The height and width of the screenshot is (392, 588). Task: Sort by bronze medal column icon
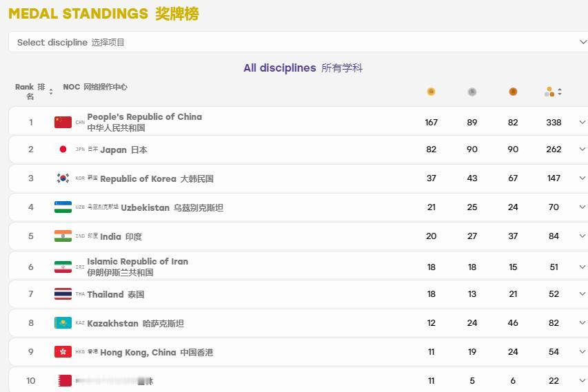click(x=513, y=92)
